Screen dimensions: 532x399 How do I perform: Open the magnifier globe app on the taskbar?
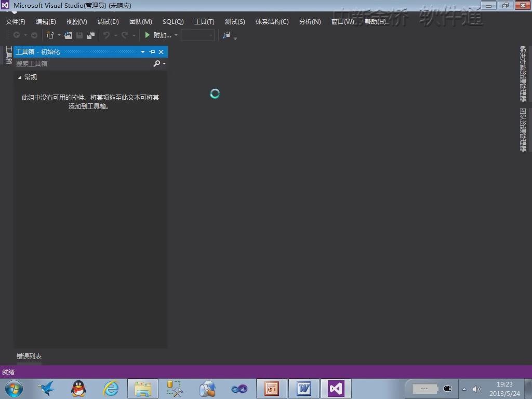coord(207,389)
